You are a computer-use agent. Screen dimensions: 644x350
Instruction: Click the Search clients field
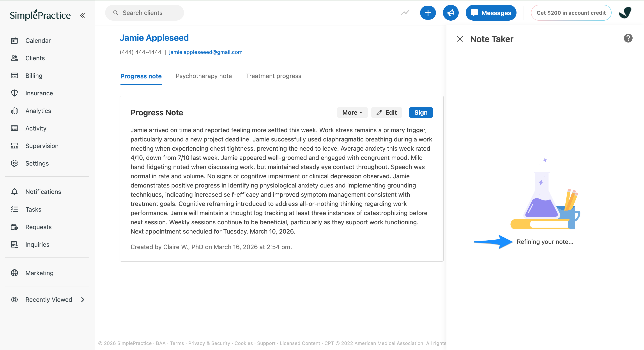click(145, 13)
